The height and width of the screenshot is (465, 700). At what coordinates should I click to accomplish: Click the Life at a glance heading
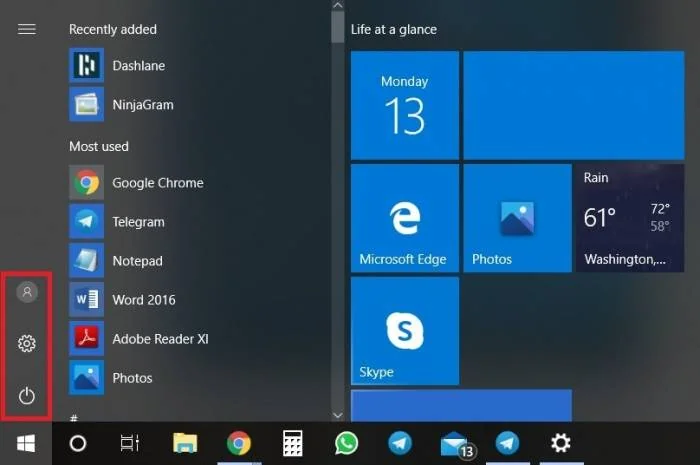394,29
